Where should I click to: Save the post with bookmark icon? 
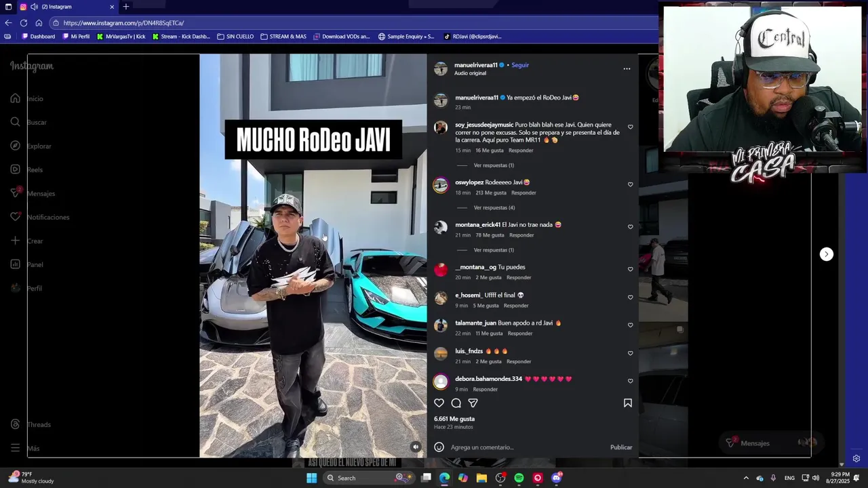tap(628, 403)
